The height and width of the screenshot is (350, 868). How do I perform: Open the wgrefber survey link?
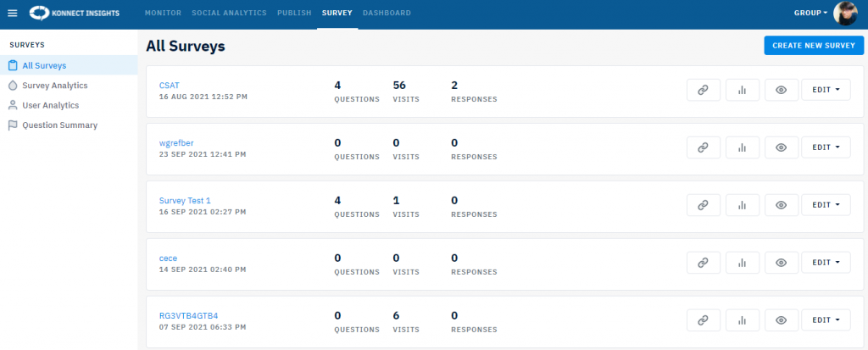pyautogui.click(x=176, y=143)
